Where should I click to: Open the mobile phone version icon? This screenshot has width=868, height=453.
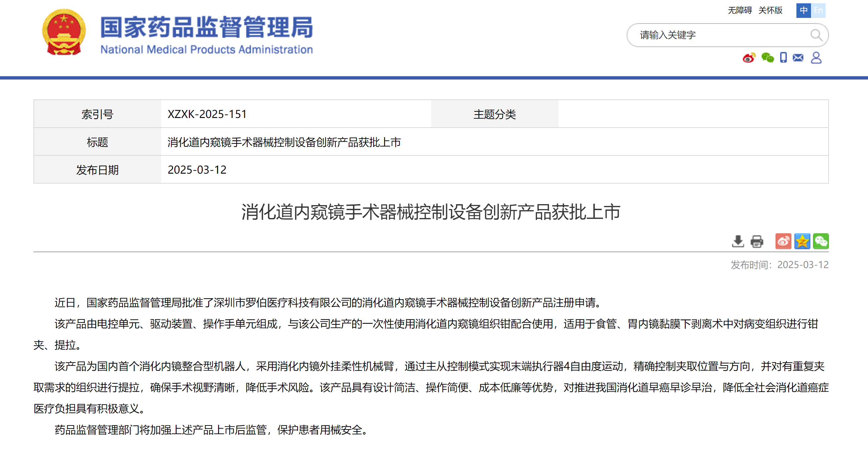click(x=783, y=58)
